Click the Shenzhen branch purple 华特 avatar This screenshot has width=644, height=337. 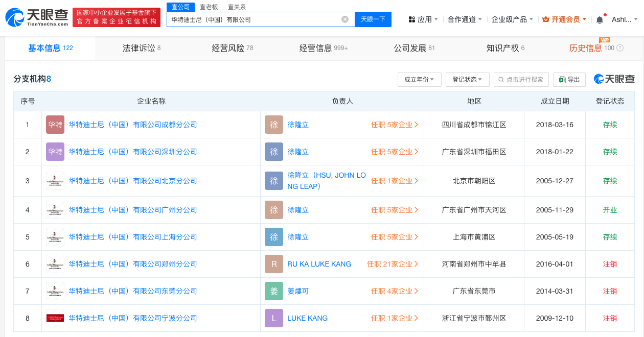point(55,152)
